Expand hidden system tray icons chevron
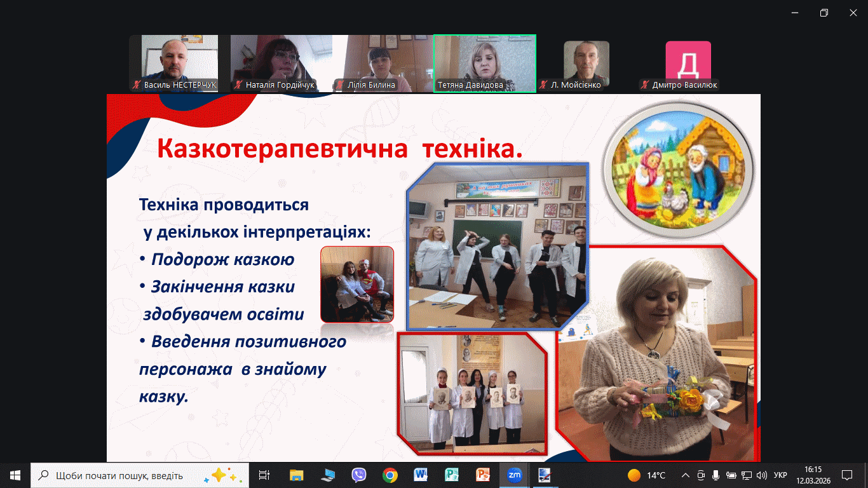 pos(685,475)
